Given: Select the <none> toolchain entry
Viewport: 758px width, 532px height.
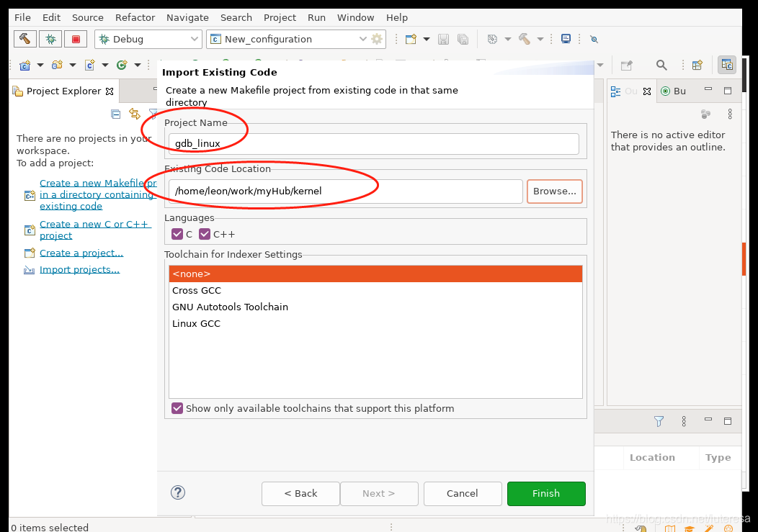Looking at the screenshot, I should tap(375, 274).
